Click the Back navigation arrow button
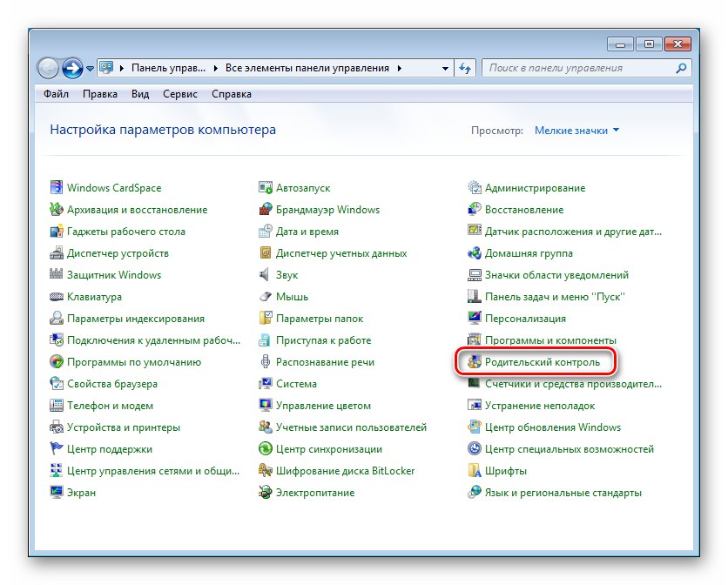 point(47,68)
